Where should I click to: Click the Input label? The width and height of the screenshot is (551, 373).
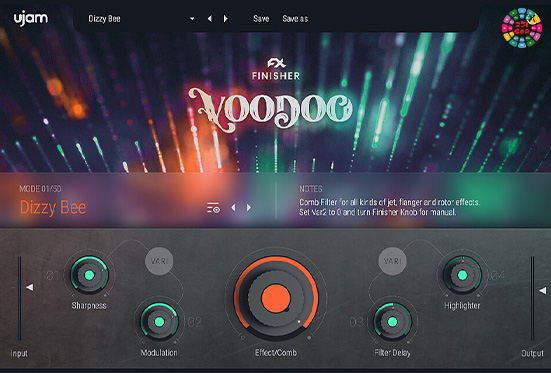[x=19, y=353]
